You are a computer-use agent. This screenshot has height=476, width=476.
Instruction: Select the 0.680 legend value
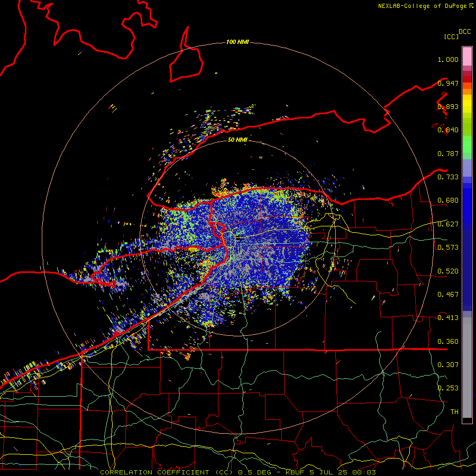[448, 200]
